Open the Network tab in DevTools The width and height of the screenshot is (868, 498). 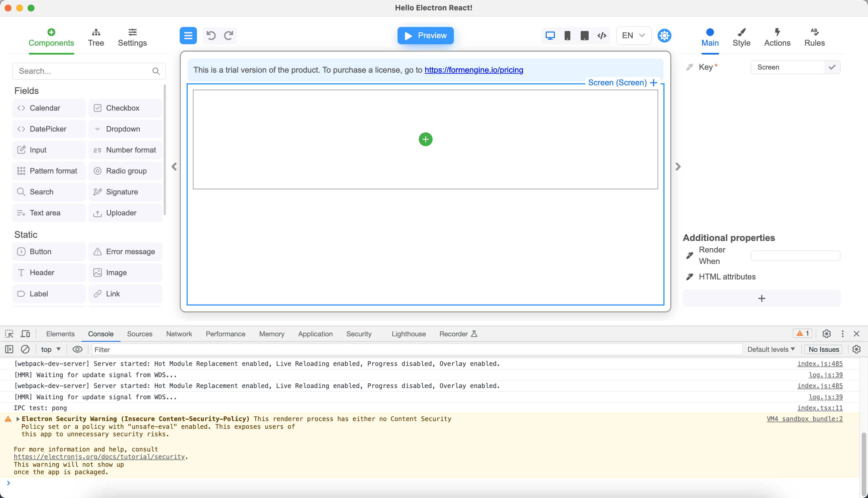pyautogui.click(x=179, y=334)
